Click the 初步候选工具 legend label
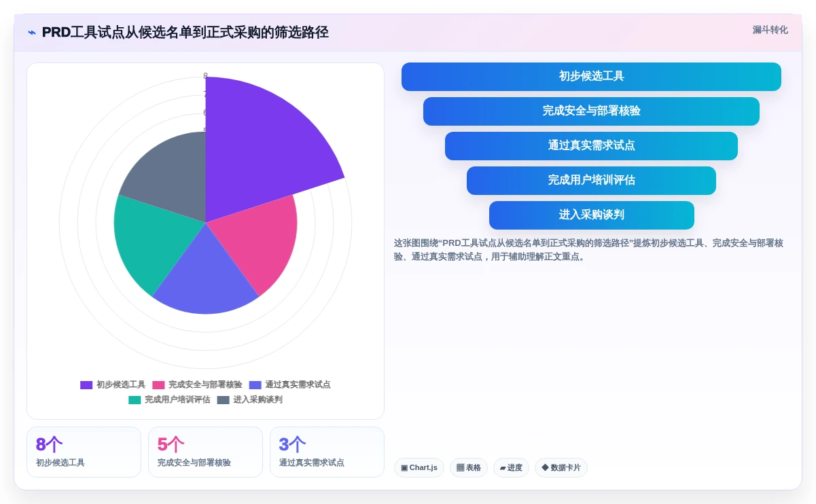Screen dimensions: 816x504 pyautogui.click(x=121, y=385)
